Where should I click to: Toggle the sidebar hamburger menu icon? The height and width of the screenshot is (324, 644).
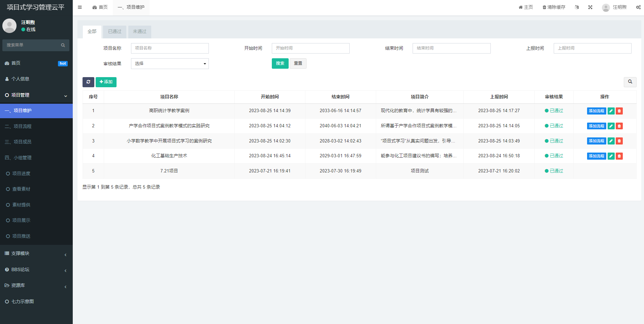80,7
